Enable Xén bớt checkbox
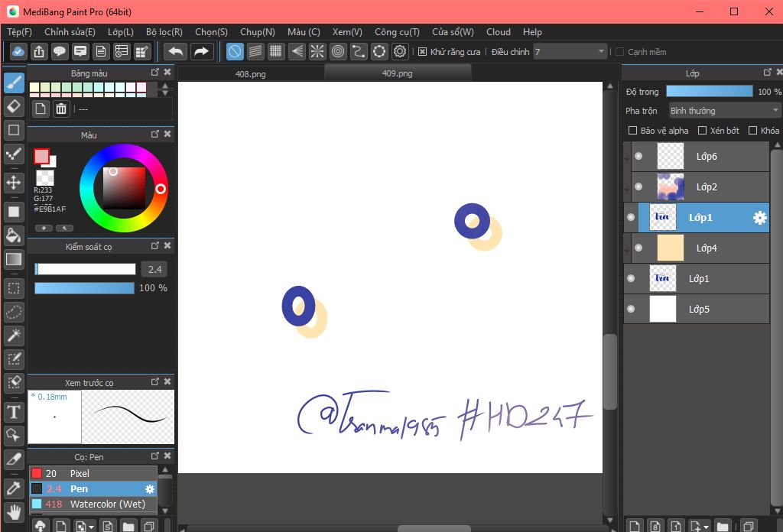 [x=702, y=130]
